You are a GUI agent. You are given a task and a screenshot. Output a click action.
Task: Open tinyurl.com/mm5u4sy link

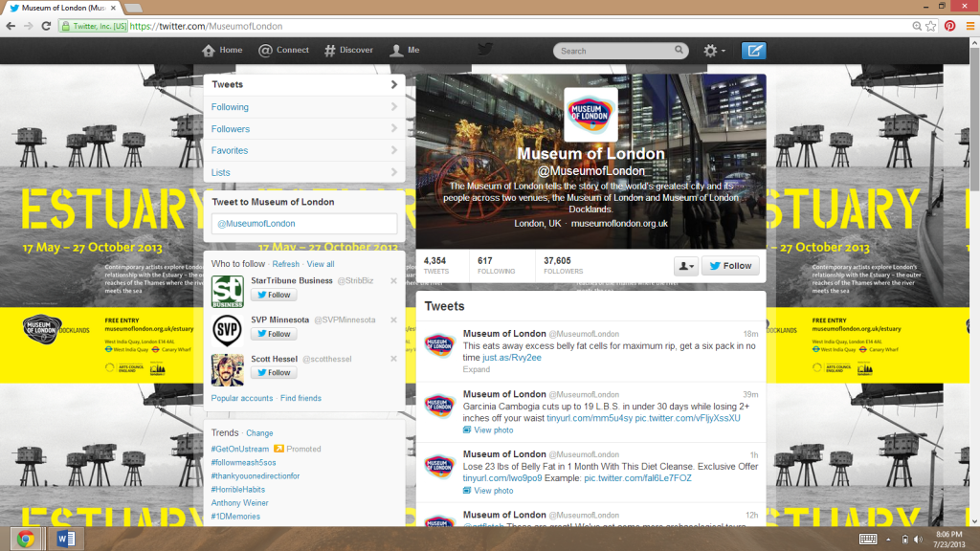(x=590, y=418)
